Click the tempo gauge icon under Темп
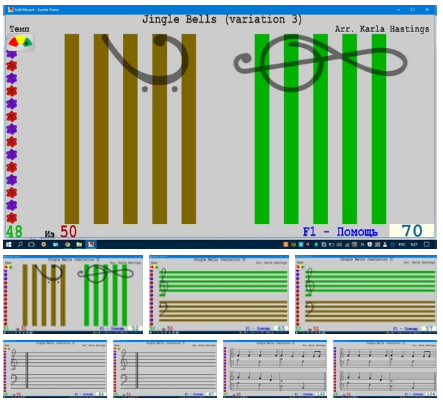Image resolution: width=443 pixels, height=404 pixels. pyautogui.click(x=20, y=42)
